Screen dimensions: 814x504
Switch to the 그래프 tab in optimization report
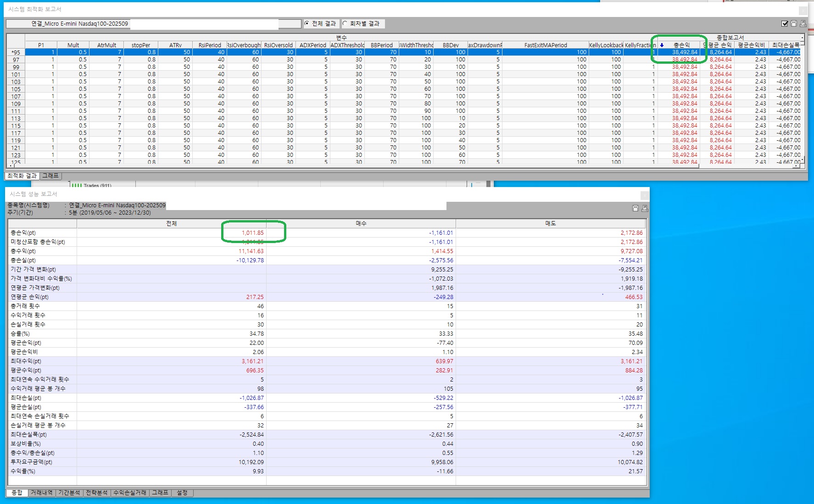coord(50,176)
